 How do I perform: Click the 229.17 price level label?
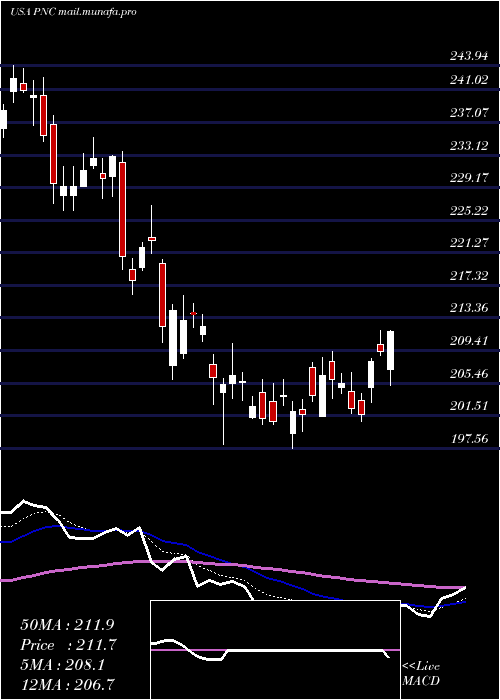point(468,178)
